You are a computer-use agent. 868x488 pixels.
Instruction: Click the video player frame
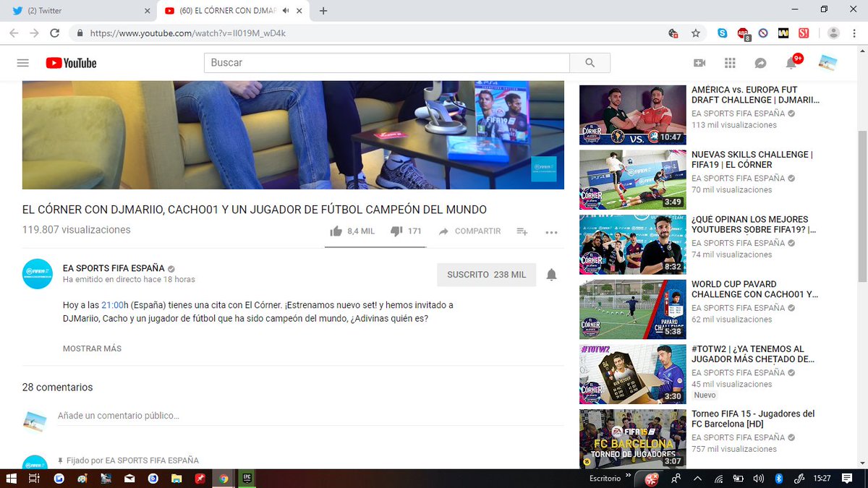tap(293, 134)
